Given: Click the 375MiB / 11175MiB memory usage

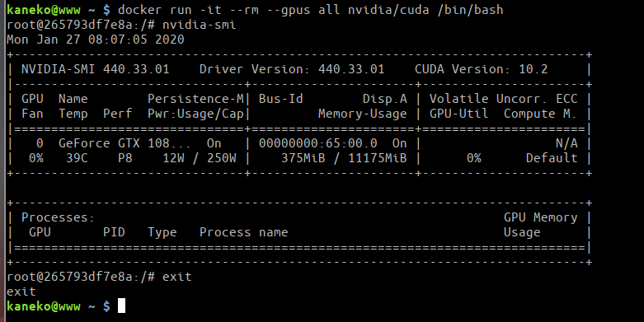Looking at the screenshot, I should tap(344, 158).
